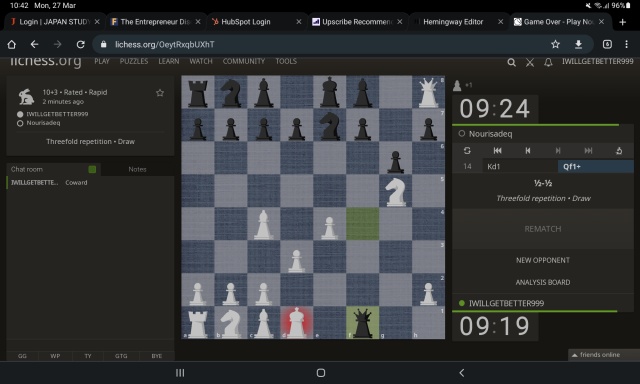Open the share/analysis icon beside move controls

619,151
